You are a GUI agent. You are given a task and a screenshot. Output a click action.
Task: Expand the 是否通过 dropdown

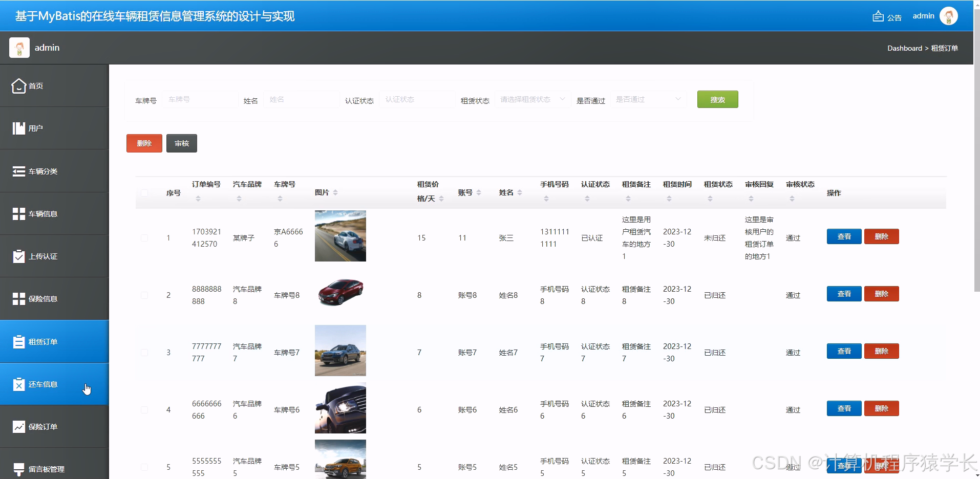tap(648, 99)
